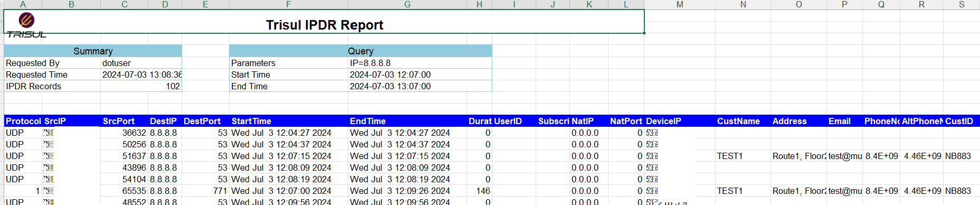Image resolution: width=980 pixels, height=205 pixels.
Task: Select the Parameters label cell
Action: coord(289,63)
